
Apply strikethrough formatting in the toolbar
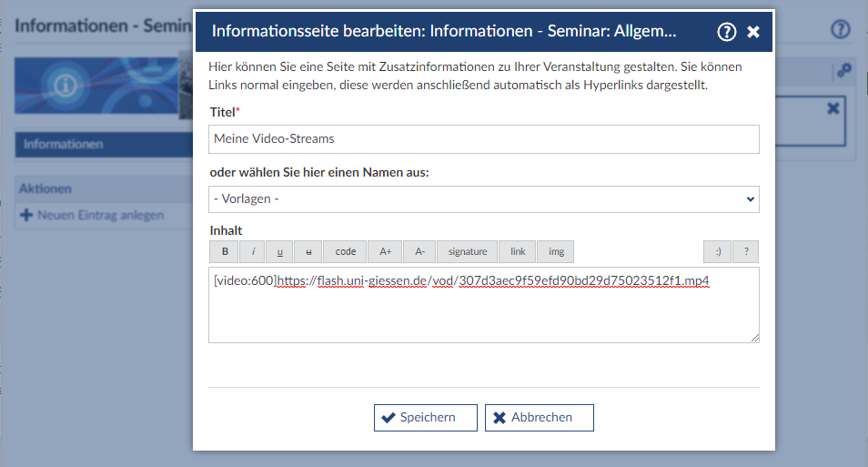point(308,252)
